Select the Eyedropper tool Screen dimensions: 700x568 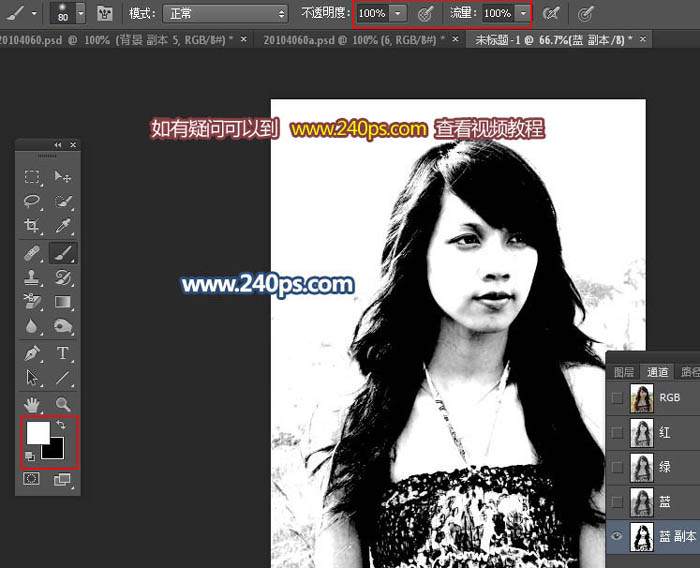[62, 227]
